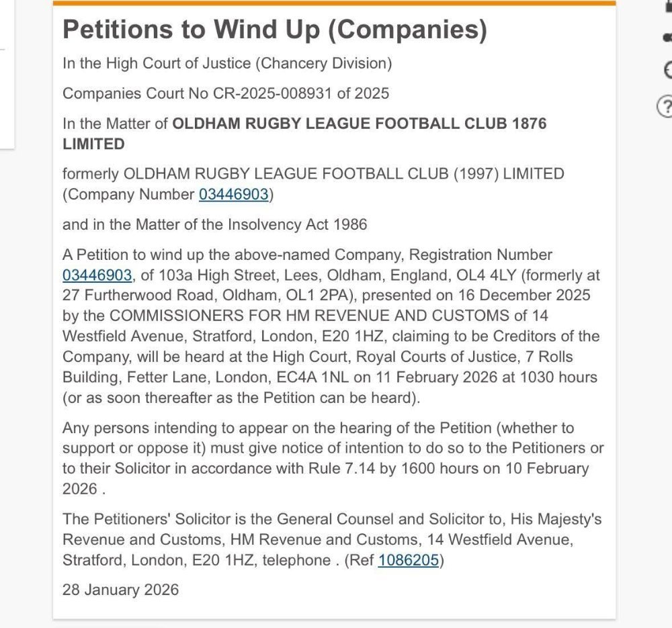
Task: Click the Companies Court No CR-2025-008931 line
Action: click(226, 93)
